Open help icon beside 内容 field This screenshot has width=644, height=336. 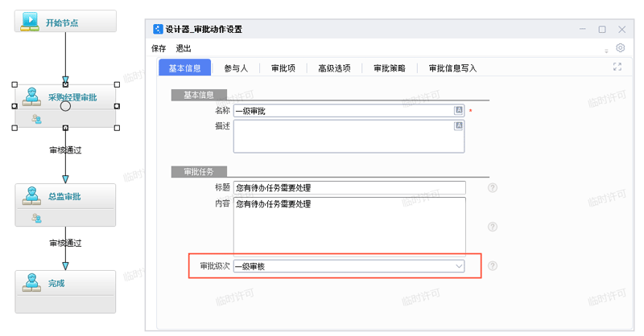pyautogui.click(x=493, y=227)
